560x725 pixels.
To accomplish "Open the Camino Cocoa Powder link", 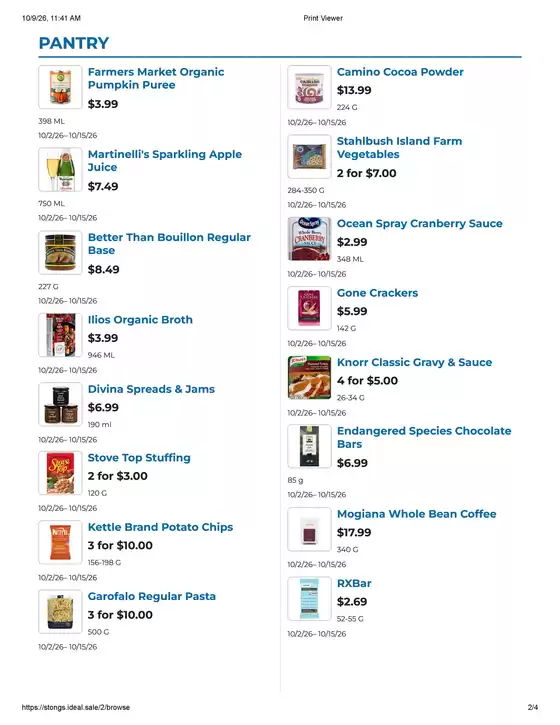I will 400,72.
